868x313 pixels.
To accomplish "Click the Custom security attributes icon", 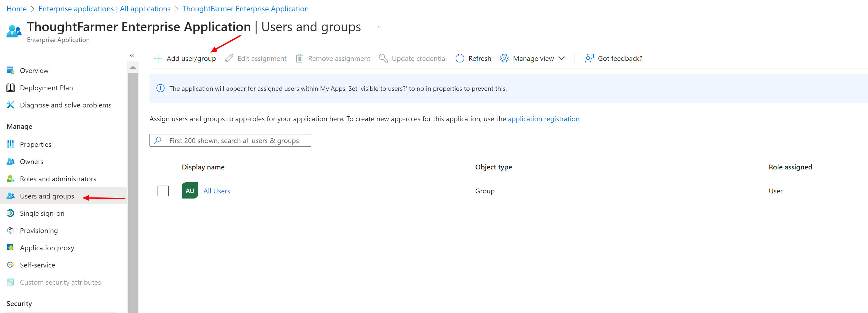I will 11,282.
